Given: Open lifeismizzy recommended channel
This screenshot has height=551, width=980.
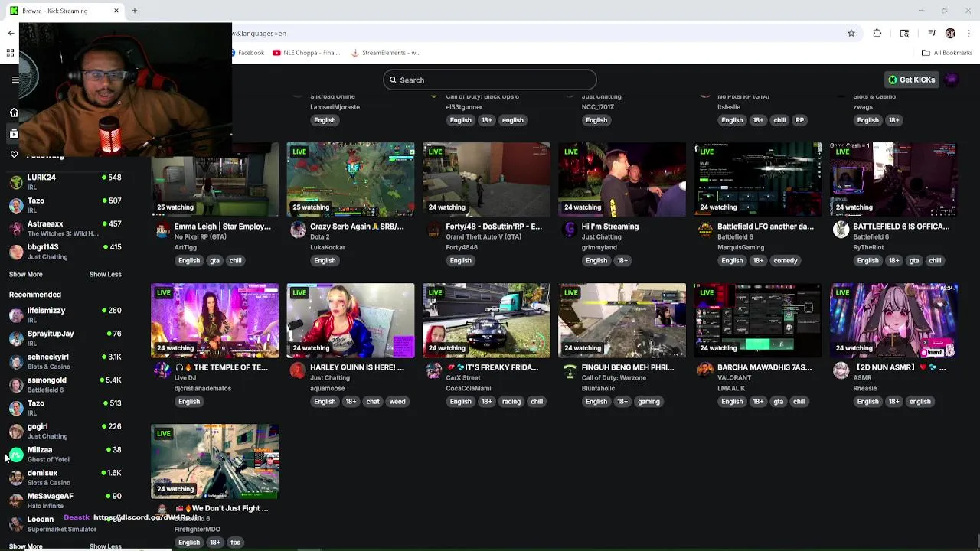Looking at the screenshot, I should [65, 315].
